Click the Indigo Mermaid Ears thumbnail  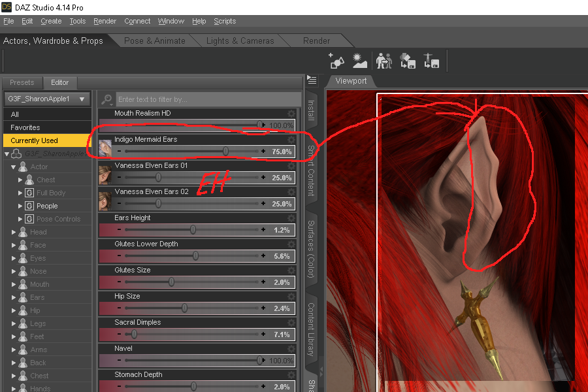coord(105,148)
